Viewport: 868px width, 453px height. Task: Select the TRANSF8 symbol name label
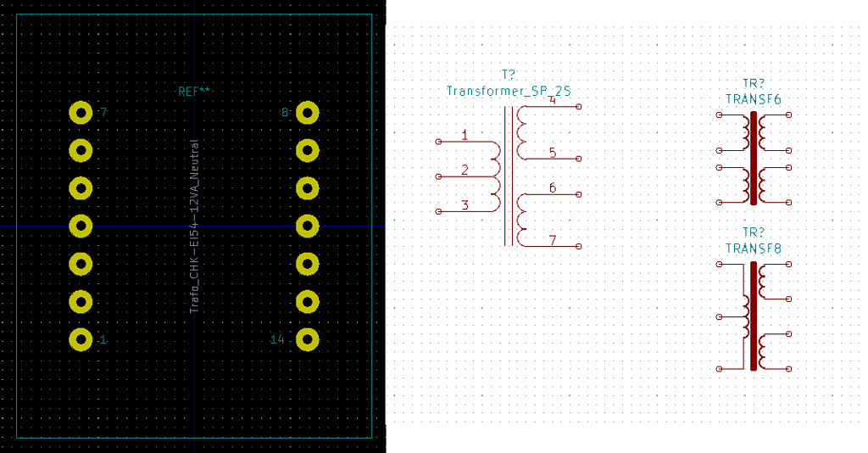pos(753,249)
